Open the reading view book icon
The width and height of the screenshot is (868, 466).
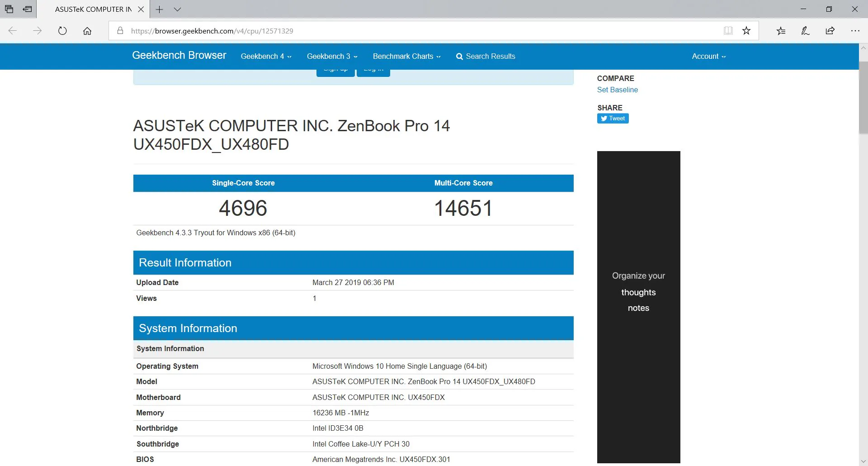pos(728,31)
